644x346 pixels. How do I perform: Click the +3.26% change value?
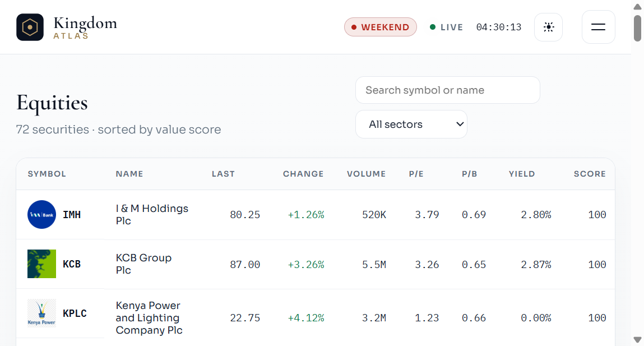pyautogui.click(x=306, y=264)
